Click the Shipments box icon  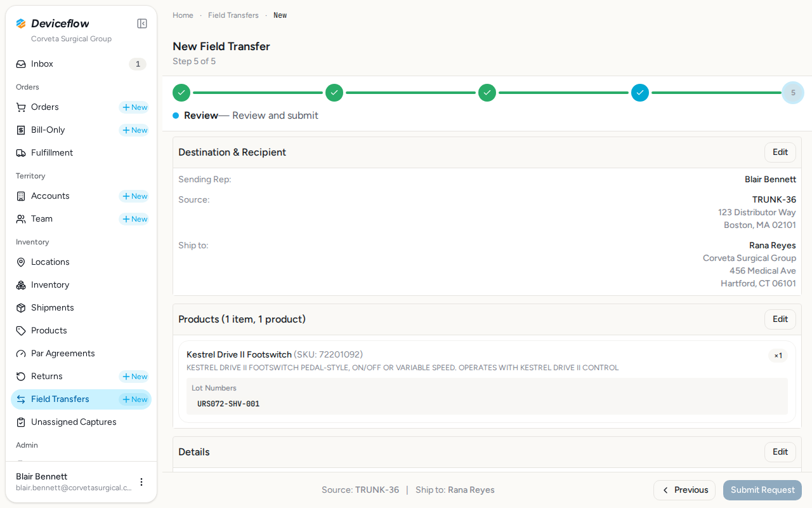tap(21, 308)
